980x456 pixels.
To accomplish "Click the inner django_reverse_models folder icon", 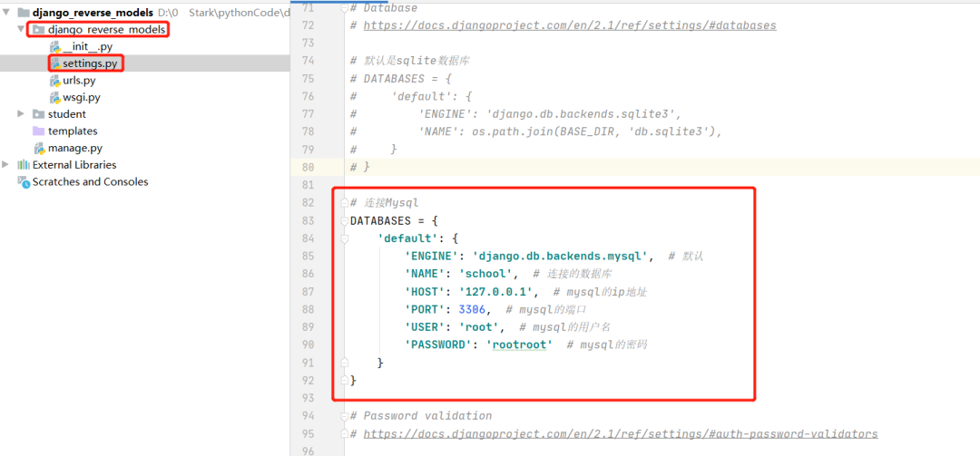I will (39, 29).
